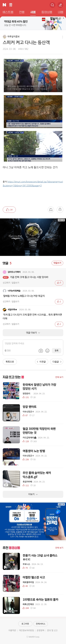Tap the pencil write-post icon in header
Viewport: 66px width, 644px height.
click(x=60, y=5)
